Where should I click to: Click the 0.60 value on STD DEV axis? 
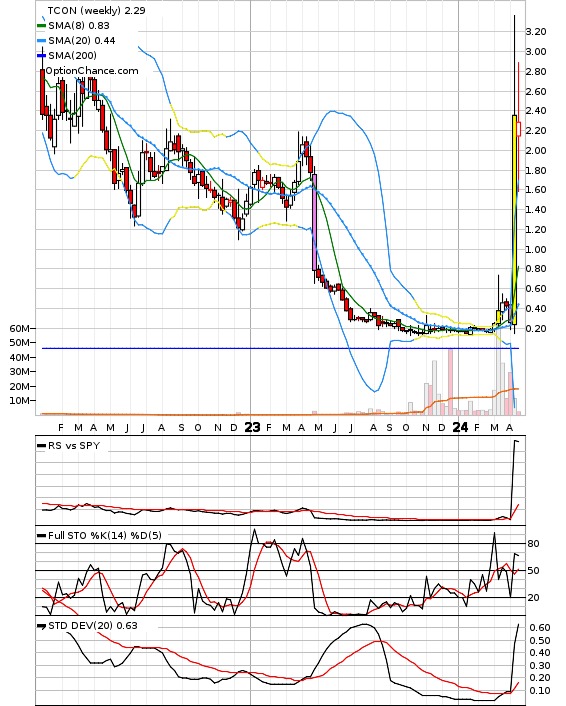pos(539,628)
